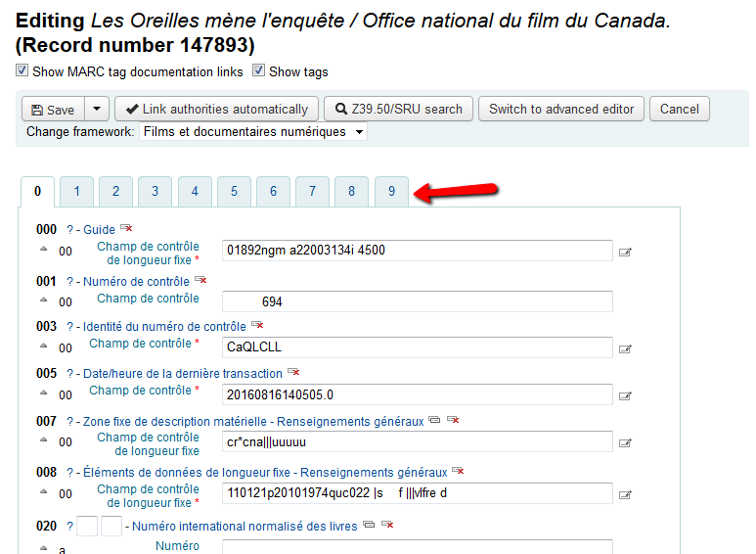Switch to tab 5

pyautogui.click(x=234, y=192)
